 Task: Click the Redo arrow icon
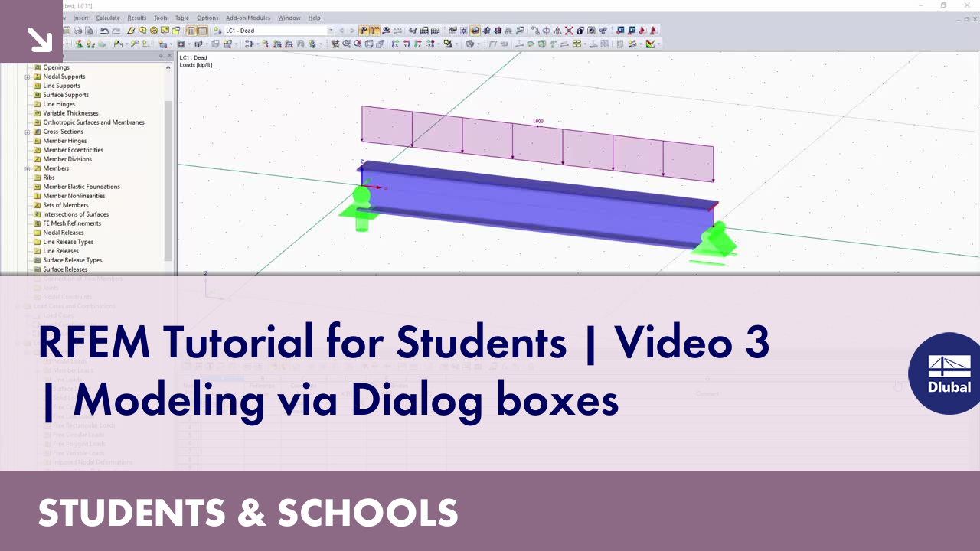116,31
